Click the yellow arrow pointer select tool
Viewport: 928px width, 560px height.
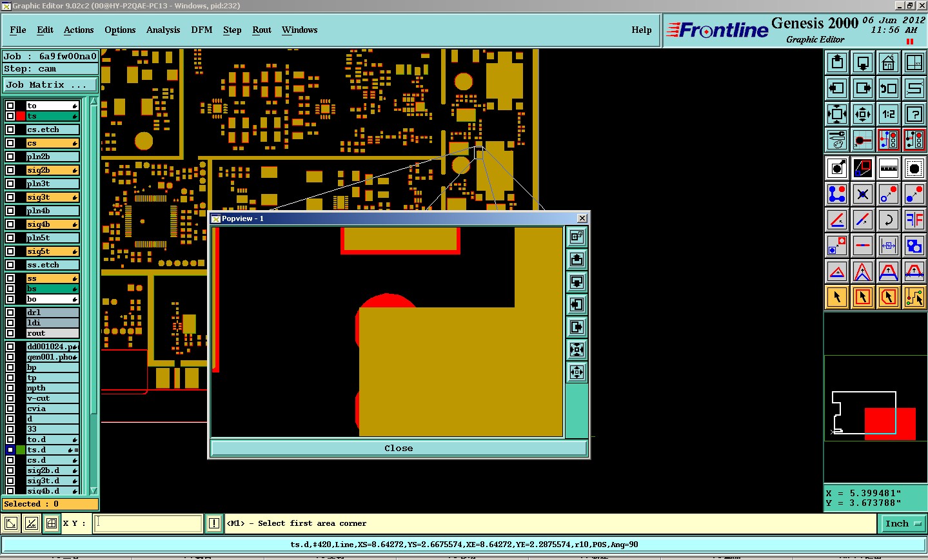click(x=836, y=297)
